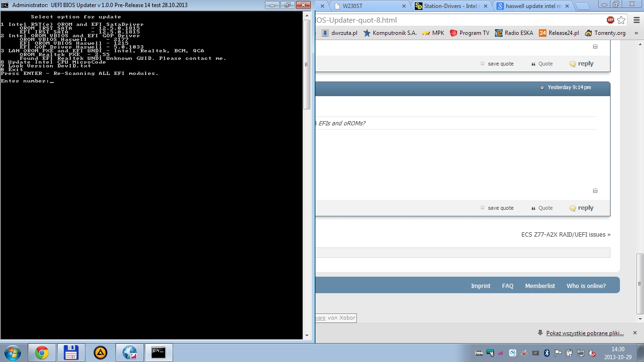Open the floppy disk app on taskbar
This screenshot has height=362, width=644.
(x=71, y=353)
